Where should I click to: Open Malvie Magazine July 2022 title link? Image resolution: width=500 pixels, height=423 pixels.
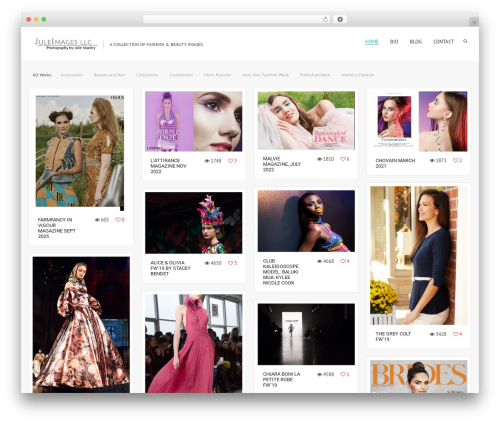pos(282,164)
